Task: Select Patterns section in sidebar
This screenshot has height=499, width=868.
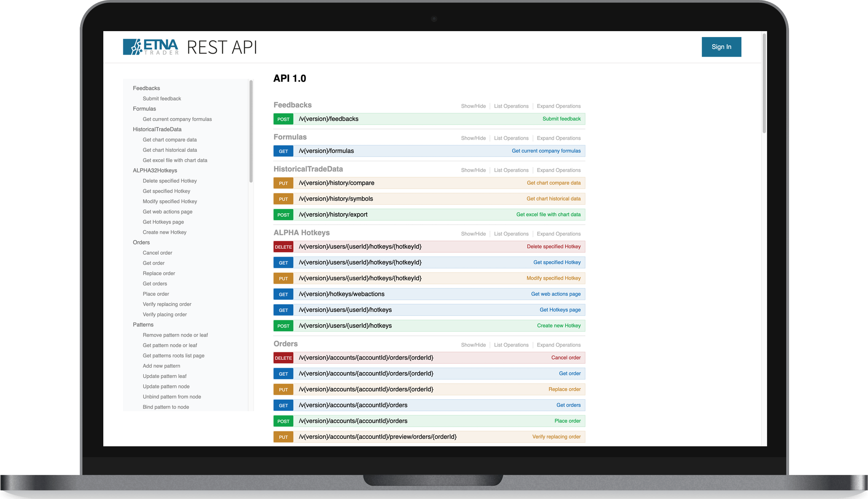Action: coord(142,324)
